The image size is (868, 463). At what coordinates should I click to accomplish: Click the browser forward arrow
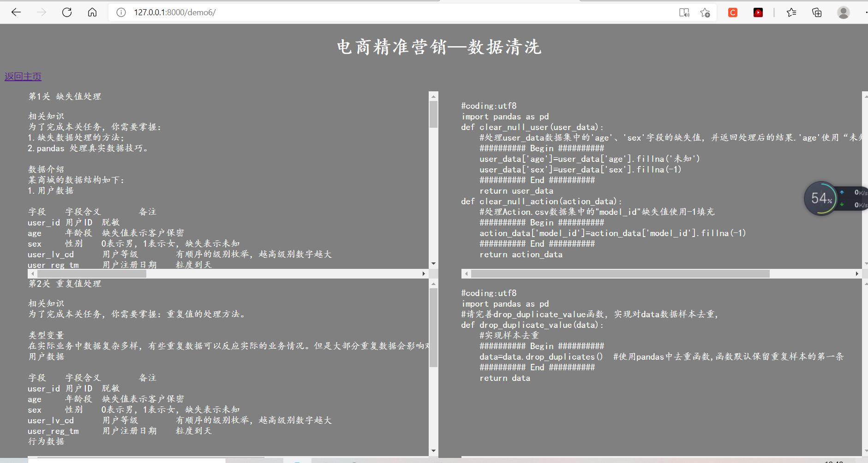42,12
